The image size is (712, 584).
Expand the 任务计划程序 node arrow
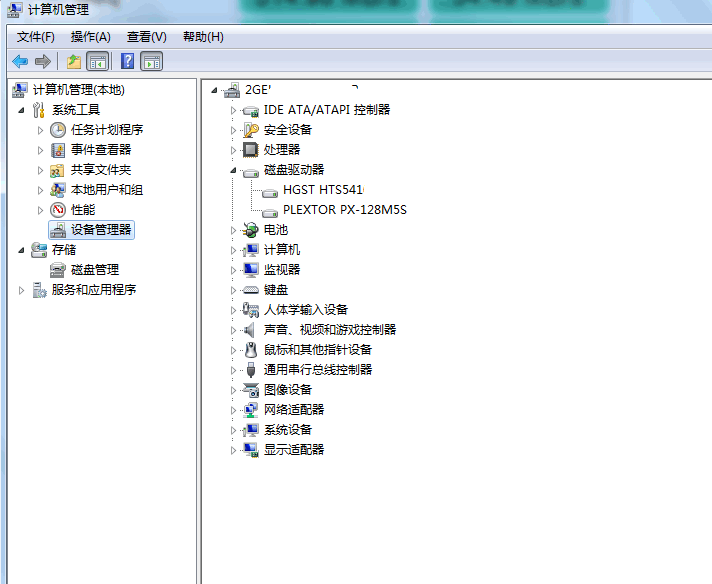(x=40, y=130)
